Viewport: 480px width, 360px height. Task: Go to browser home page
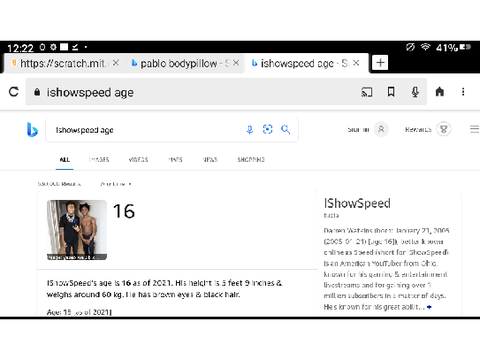coord(440,91)
